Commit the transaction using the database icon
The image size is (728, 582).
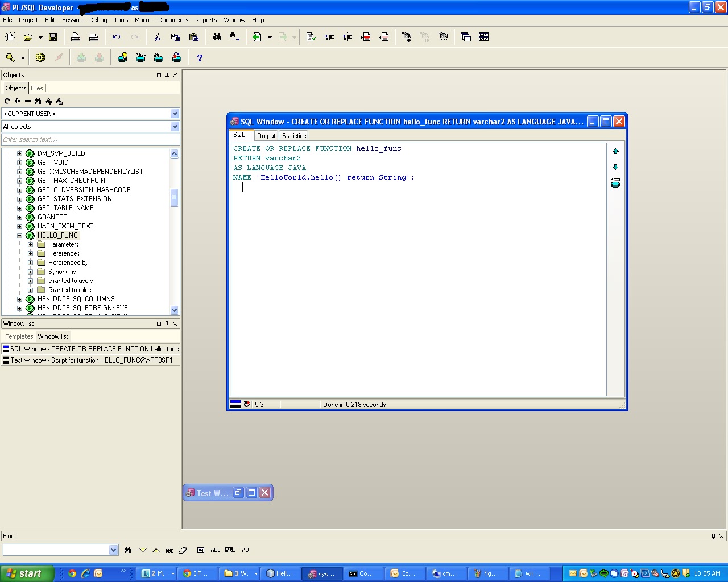pos(81,57)
